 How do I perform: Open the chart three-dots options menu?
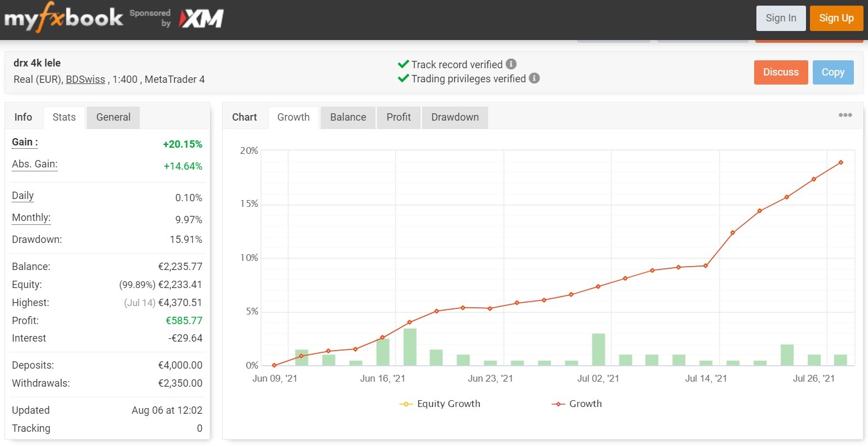click(845, 115)
